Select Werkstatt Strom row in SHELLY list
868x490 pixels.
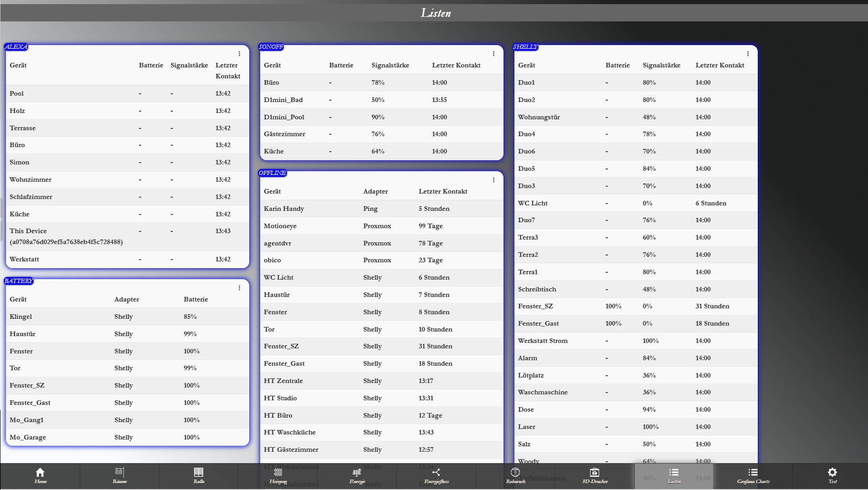click(636, 341)
